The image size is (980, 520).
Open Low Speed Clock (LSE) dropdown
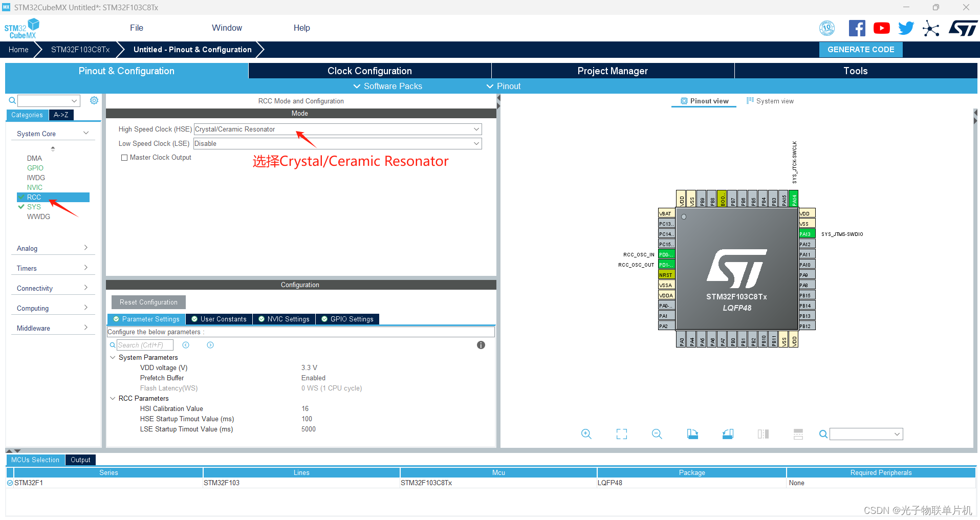[338, 144]
